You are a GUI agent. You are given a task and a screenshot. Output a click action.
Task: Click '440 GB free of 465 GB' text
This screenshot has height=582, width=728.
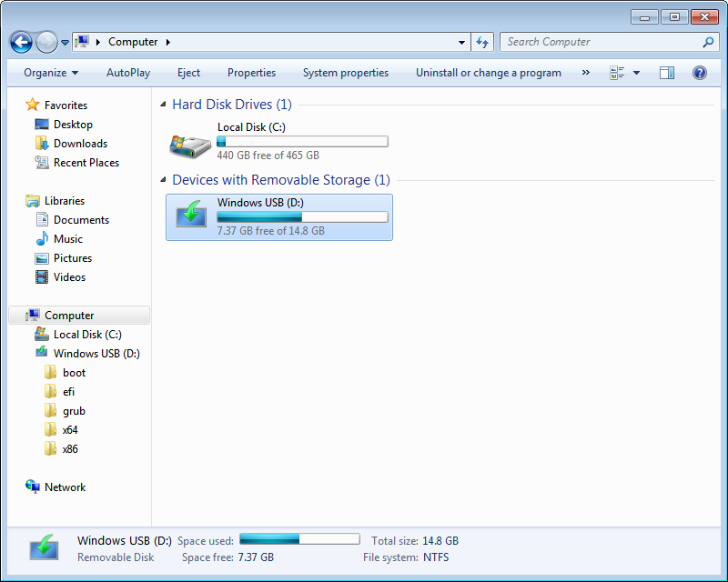[268, 156]
